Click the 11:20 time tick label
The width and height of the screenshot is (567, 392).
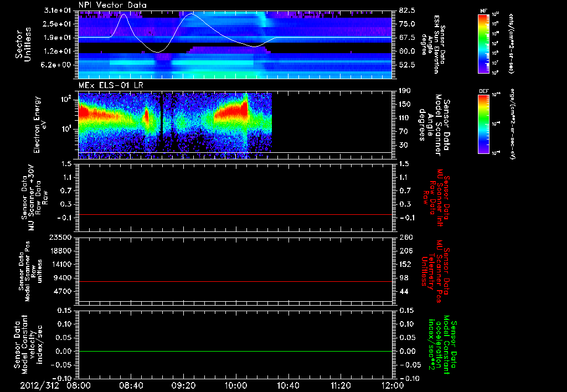click(x=341, y=385)
